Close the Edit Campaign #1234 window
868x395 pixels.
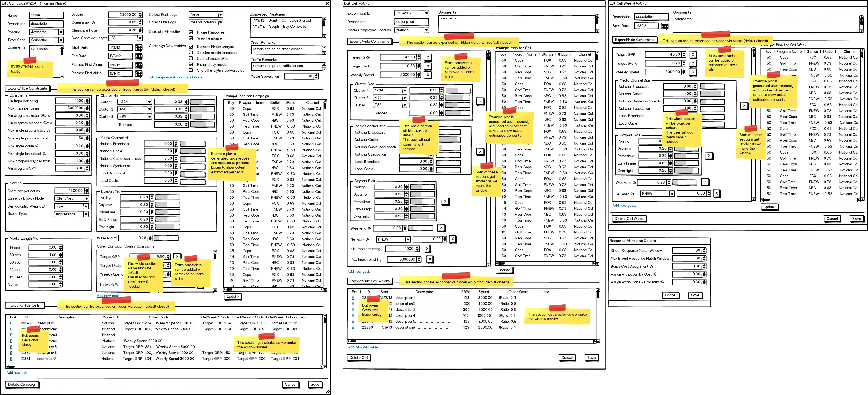click(327, 3)
